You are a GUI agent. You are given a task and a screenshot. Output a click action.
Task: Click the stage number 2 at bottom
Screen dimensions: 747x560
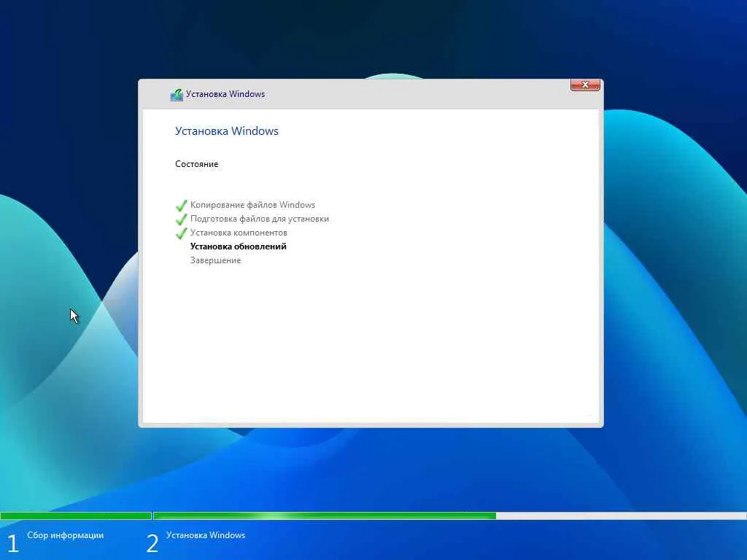point(152,543)
